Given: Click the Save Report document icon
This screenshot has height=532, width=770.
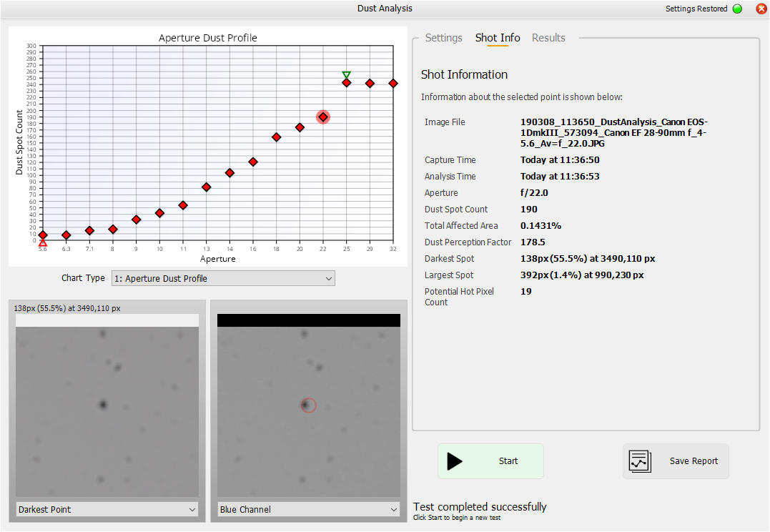Looking at the screenshot, I should (x=640, y=461).
